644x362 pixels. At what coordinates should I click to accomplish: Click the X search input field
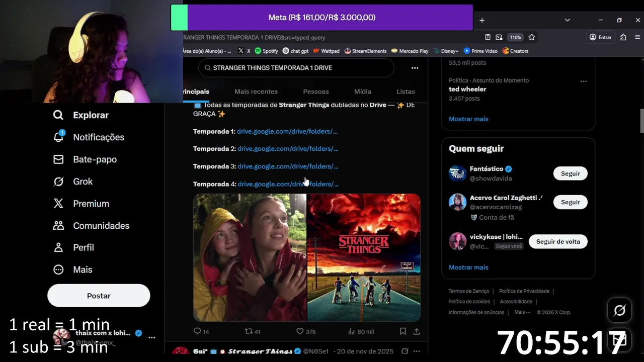pos(296,68)
